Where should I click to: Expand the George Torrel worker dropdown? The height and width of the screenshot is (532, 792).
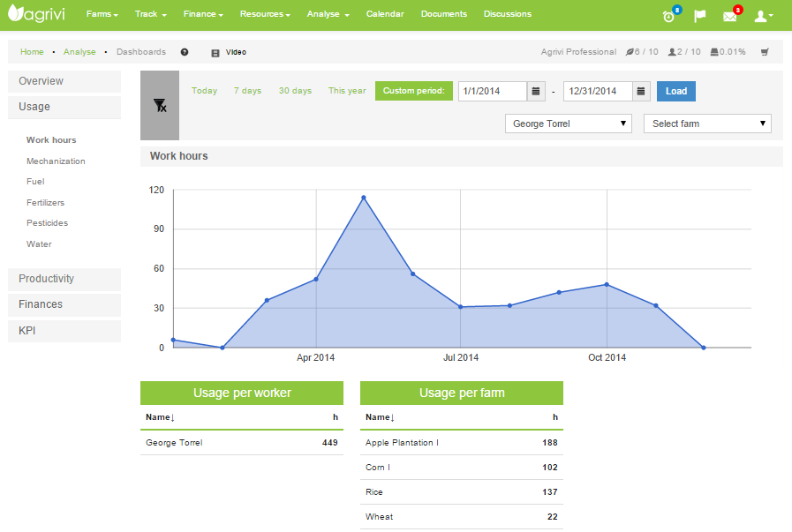pyautogui.click(x=569, y=124)
